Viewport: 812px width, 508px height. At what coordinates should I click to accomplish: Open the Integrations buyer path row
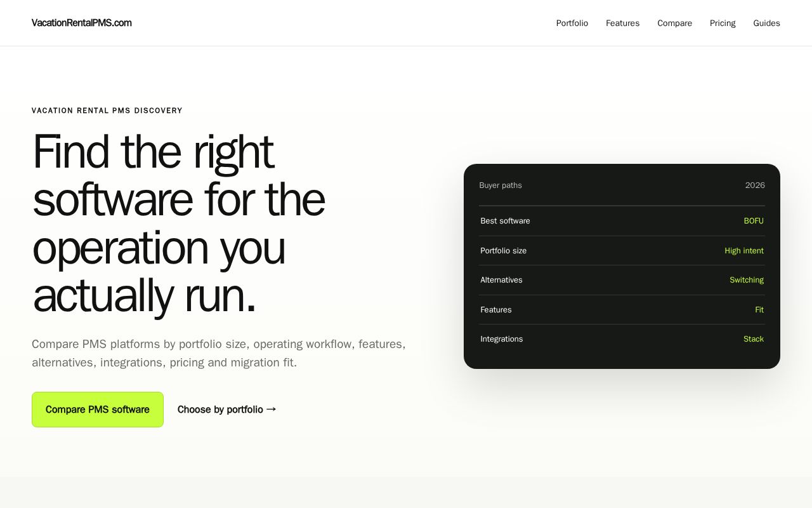622,339
